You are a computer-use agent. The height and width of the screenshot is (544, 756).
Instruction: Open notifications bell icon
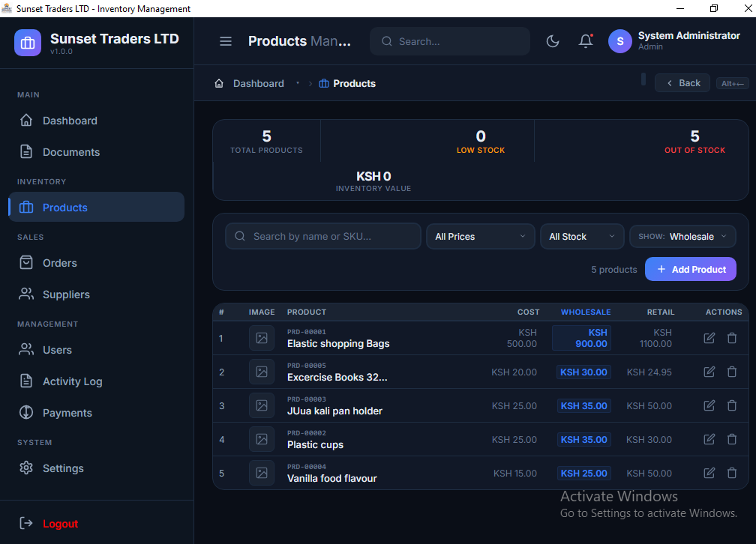point(586,41)
